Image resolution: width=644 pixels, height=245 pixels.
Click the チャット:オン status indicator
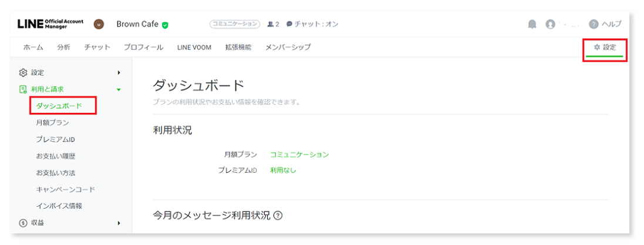(312, 24)
